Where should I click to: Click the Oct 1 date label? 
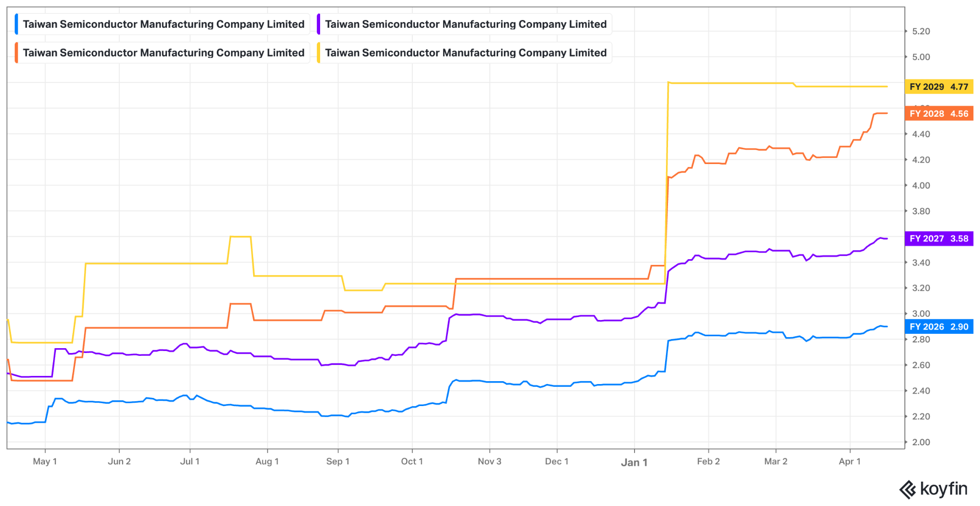click(x=412, y=462)
